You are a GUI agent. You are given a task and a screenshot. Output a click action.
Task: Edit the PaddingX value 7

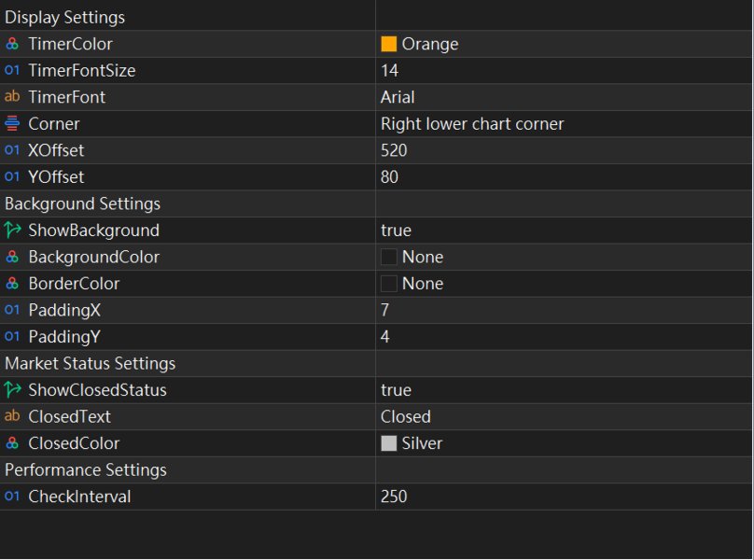click(x=563, y=310)
